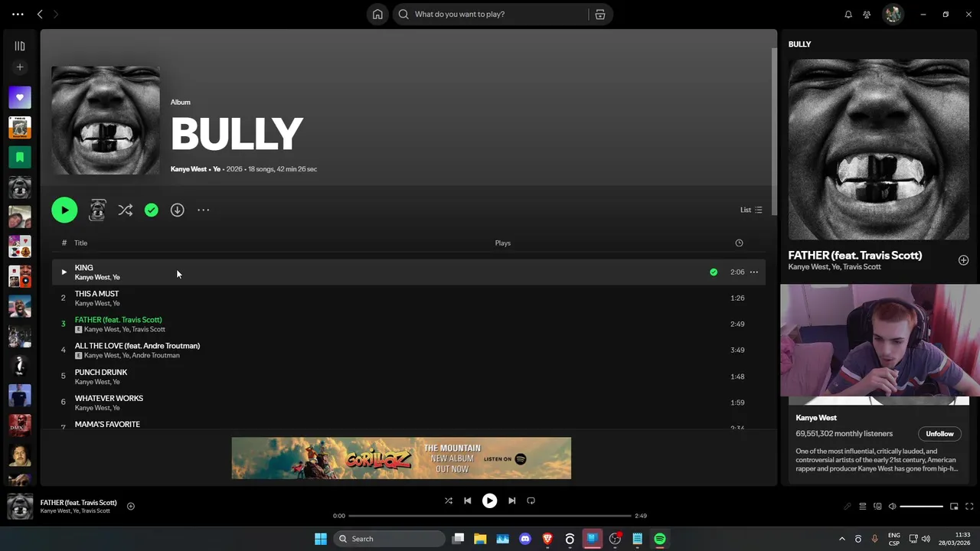Adjust the Spotify volume slider
This screenshot has width=980, height=551.
[921, 507]
